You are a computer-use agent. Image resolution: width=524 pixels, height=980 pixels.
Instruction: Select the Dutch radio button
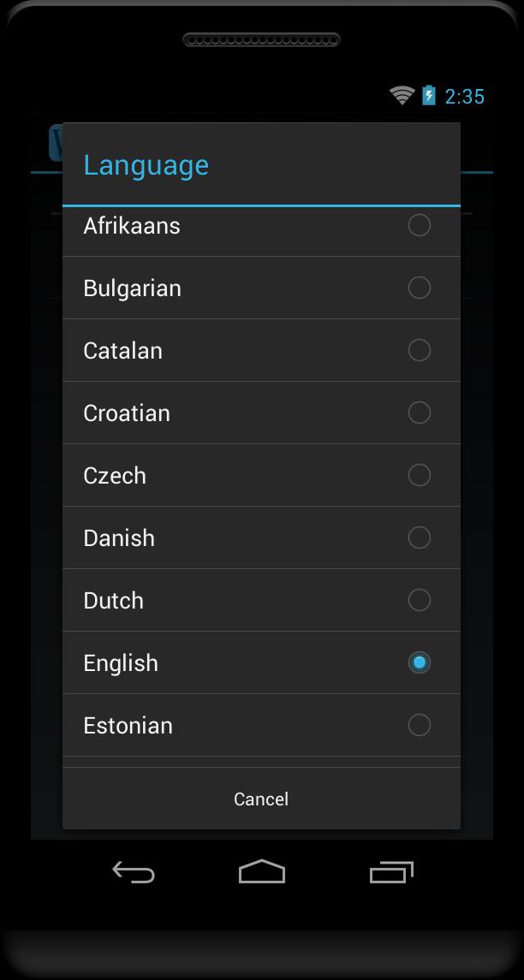coord(420,600)
